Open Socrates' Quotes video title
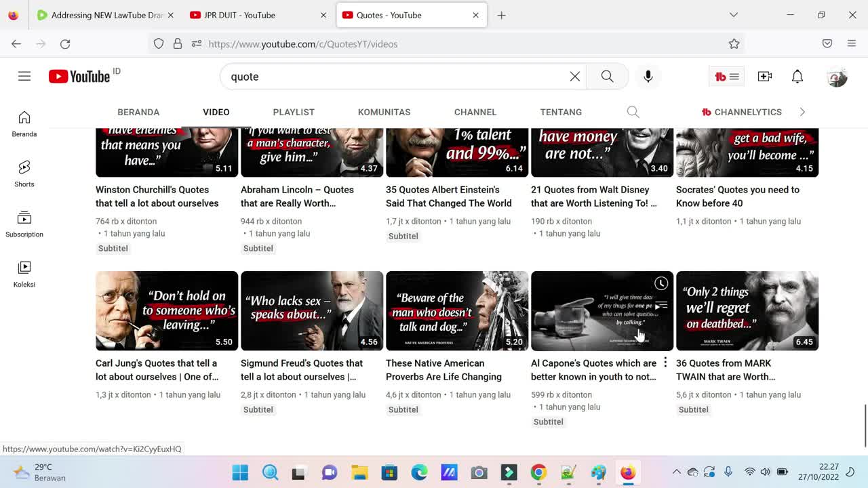 [x=738, y=197]
